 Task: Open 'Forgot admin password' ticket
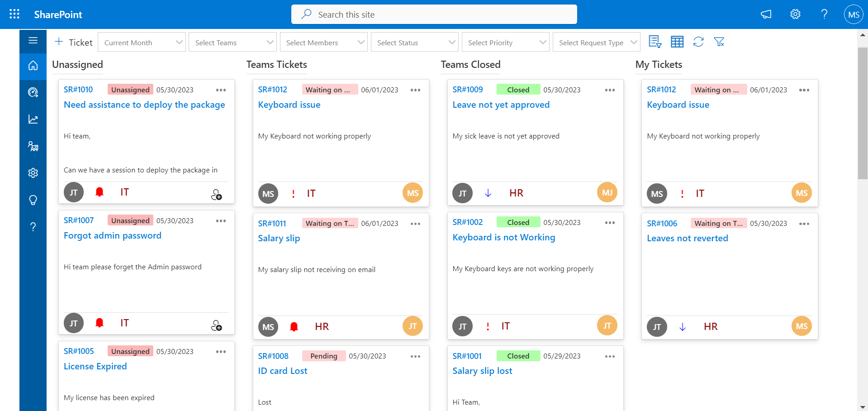tap(113, 236)
